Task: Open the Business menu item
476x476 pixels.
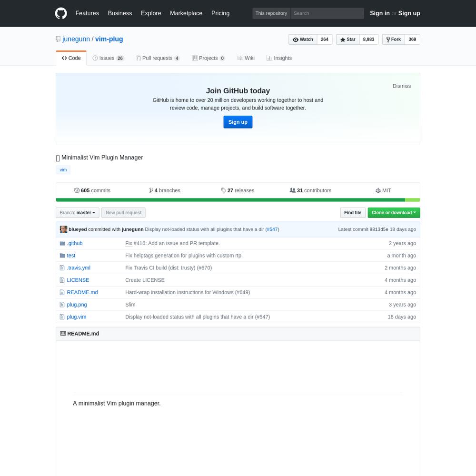Action: (120, 13)
